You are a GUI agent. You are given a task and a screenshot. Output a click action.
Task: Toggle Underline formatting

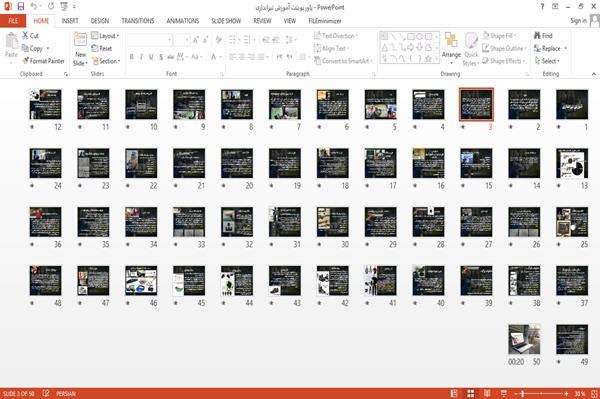151,57
